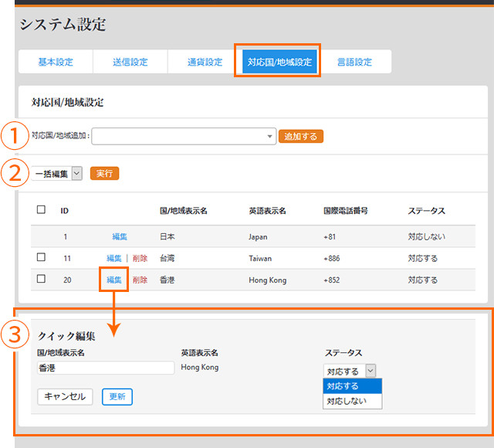Click the 更新 button

117,396
